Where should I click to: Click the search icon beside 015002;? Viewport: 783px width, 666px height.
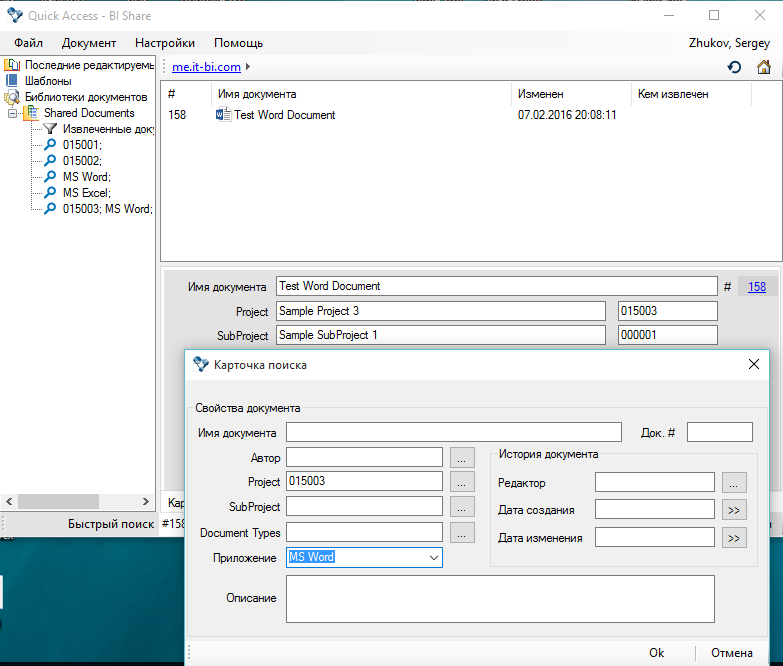(50, 161)
